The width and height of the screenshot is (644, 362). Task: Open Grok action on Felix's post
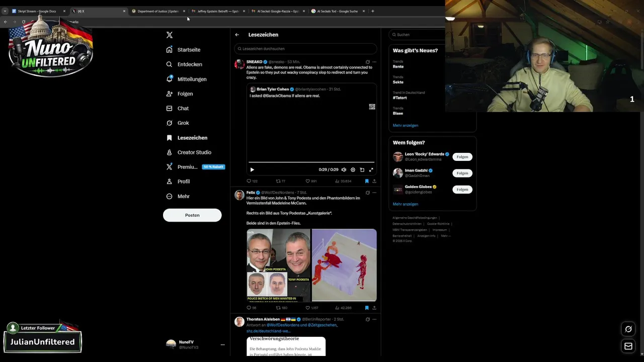coord(367,193)
